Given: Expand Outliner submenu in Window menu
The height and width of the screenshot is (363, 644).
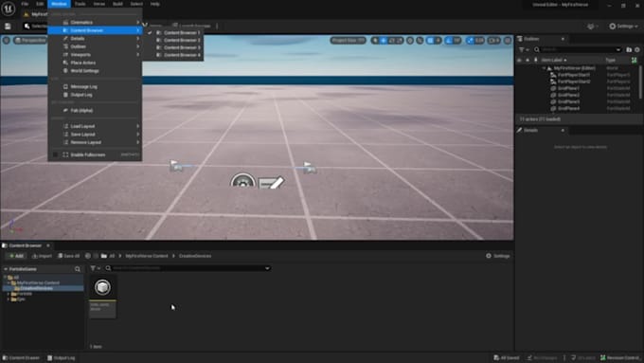Looking at the screenshot, I should tap(95, 46).
